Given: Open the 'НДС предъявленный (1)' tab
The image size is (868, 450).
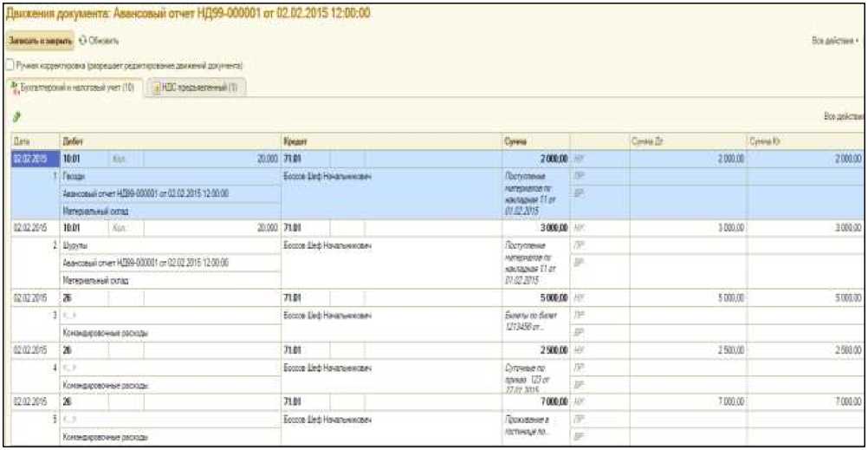Looking at the screenshot, I should click(197, 88).
